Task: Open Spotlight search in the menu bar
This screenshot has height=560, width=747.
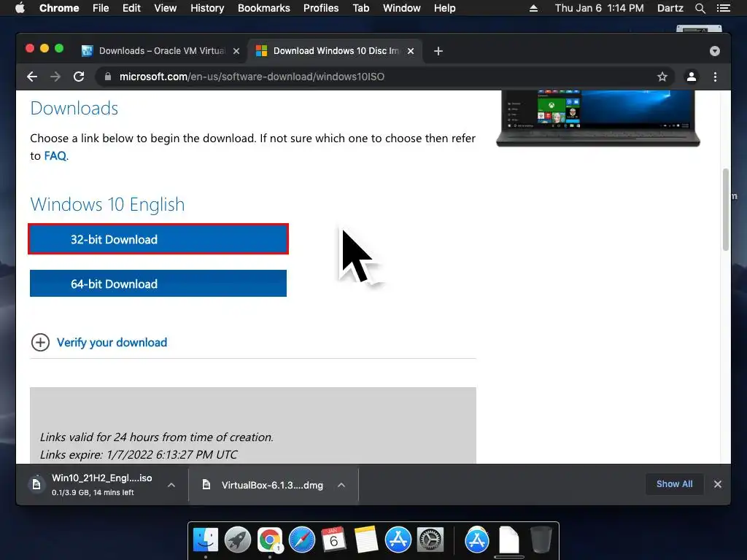Action: pos(700,8)
